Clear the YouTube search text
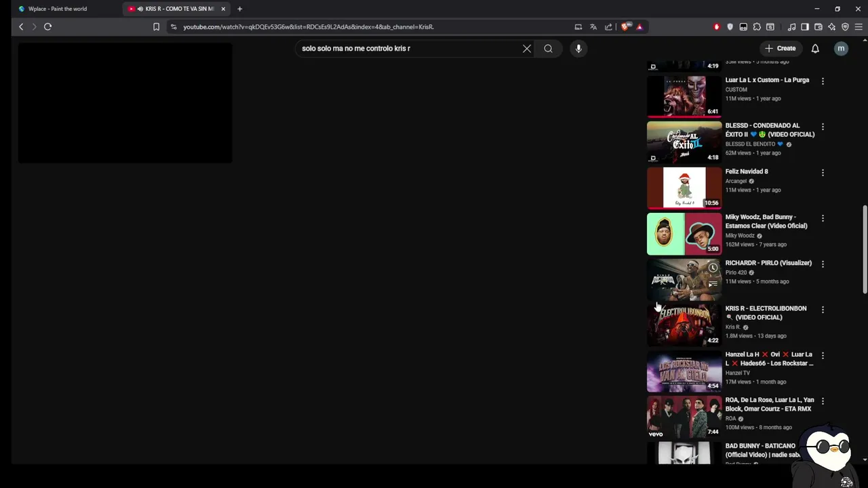The width and height of the screenshot is (868, 488). 527,48
